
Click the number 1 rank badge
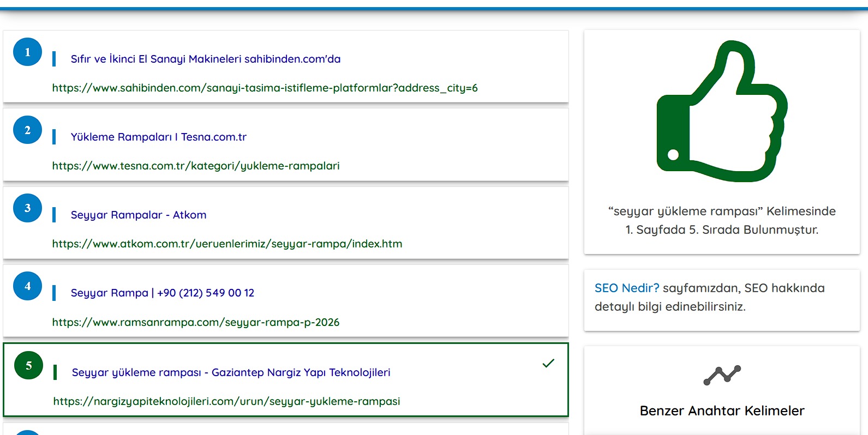click(x=27, y=52)
